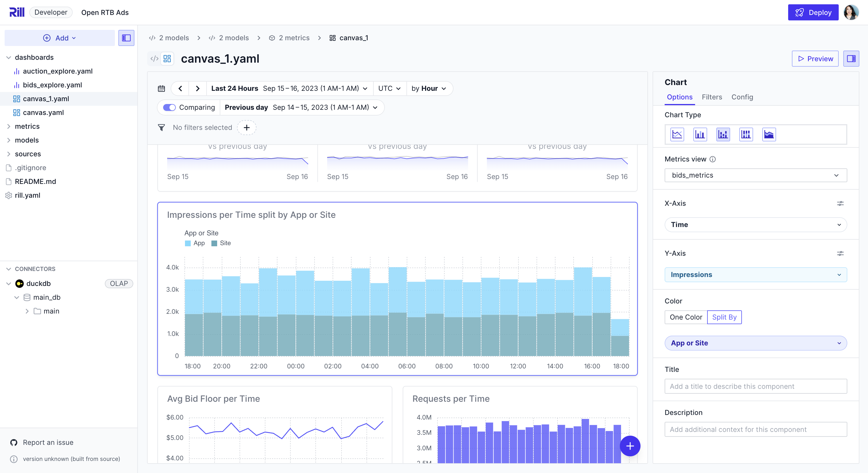Collapse the file explorer sidebar
The width and height of the screenshot is (868, 473).
pos(126,38)
